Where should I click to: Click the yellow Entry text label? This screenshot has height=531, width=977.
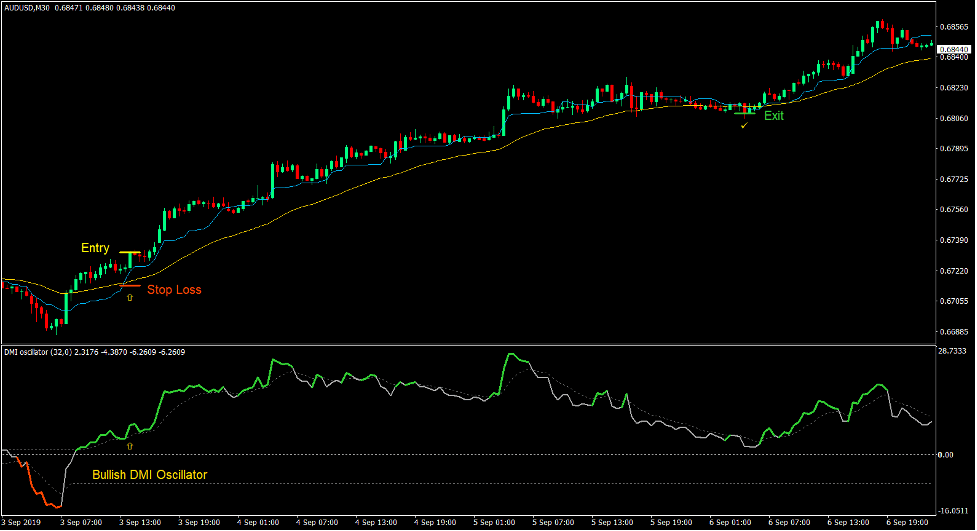pos(96,247)
